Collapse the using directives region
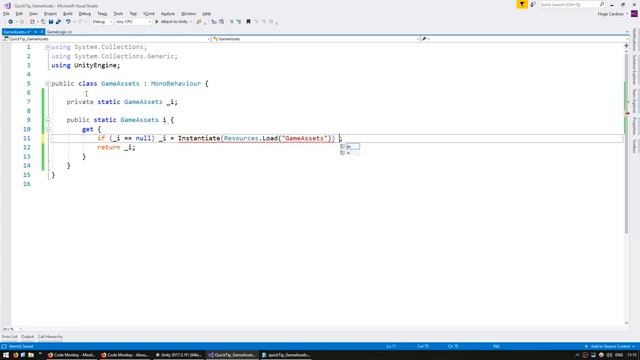The image size is (640, 360). pos(48,47)
